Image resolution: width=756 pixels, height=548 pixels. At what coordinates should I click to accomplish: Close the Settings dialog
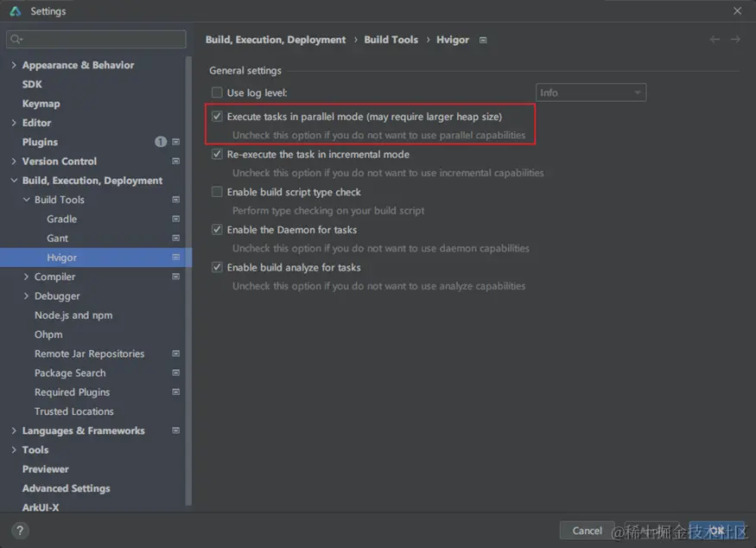737,10
